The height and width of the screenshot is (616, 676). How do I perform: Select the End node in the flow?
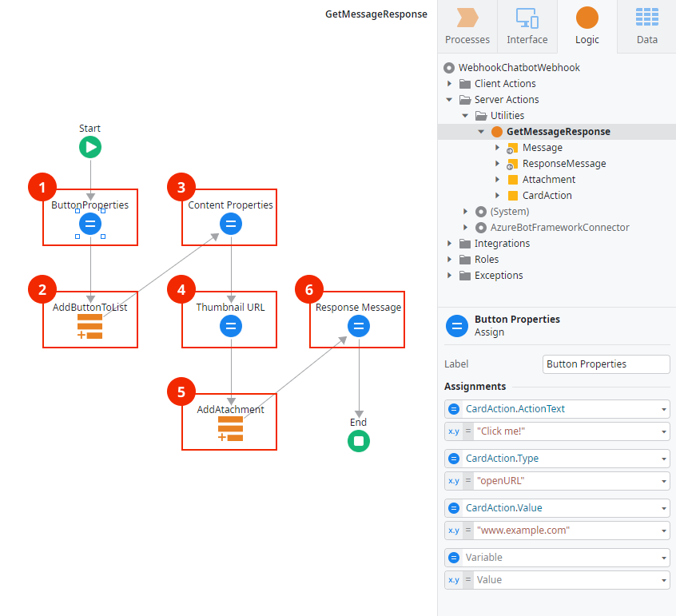[358, 441]
